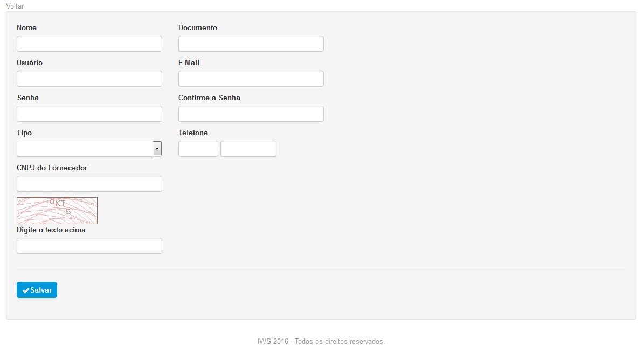Save the form with Salvar button
The height and width of the screenshot is (353, 644).
point(37,290)
